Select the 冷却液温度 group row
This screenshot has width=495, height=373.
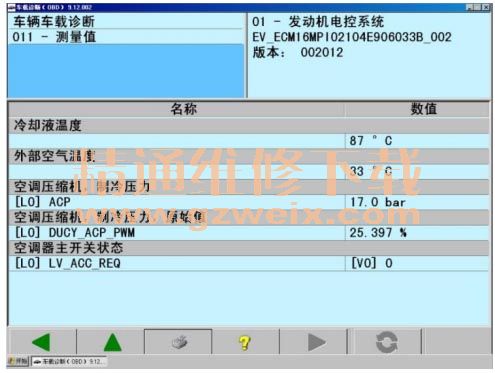click(x=249, y=126)
